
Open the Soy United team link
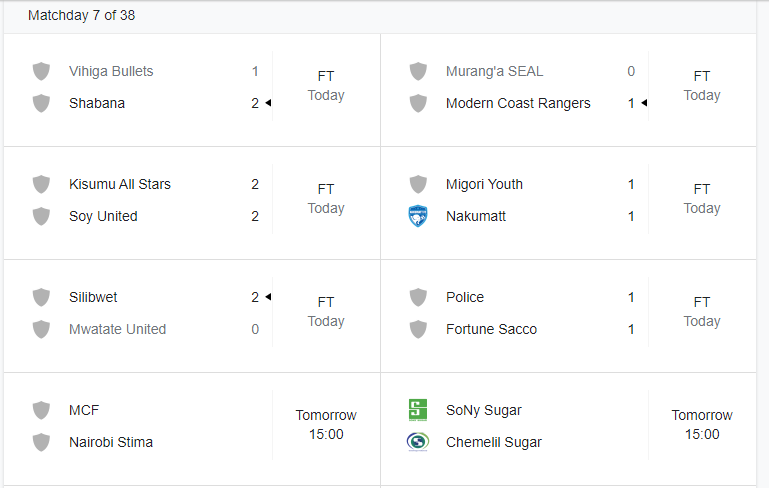[x=103, y=216]
